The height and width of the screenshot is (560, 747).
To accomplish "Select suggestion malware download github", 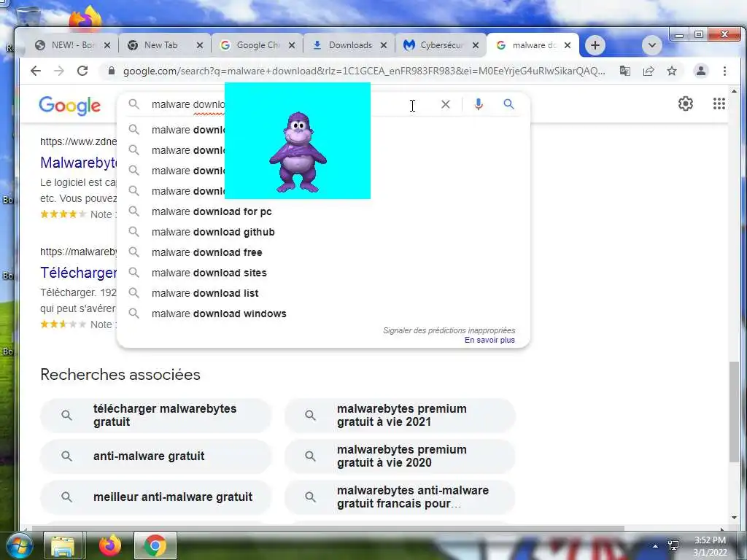I will (323, 232).
